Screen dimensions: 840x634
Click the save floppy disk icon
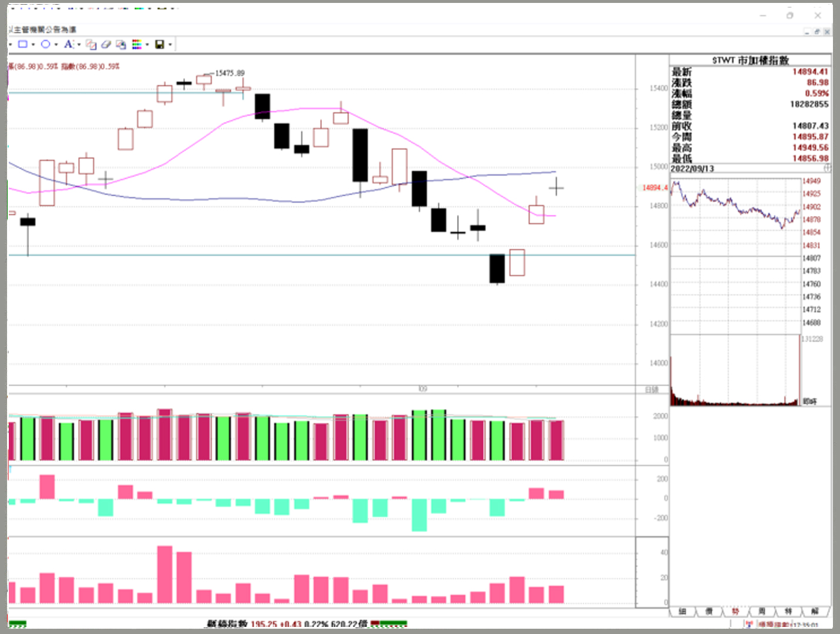point(159,44)
